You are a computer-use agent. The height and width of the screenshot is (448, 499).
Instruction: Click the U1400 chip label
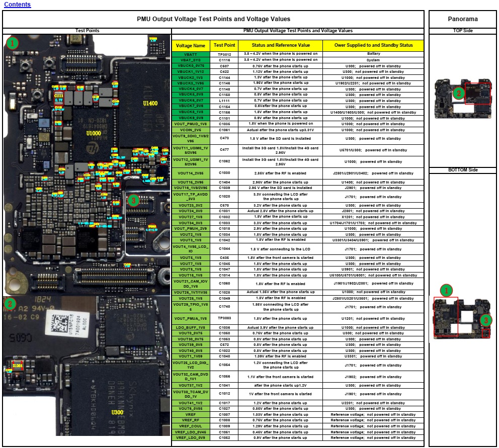point(150,104)
